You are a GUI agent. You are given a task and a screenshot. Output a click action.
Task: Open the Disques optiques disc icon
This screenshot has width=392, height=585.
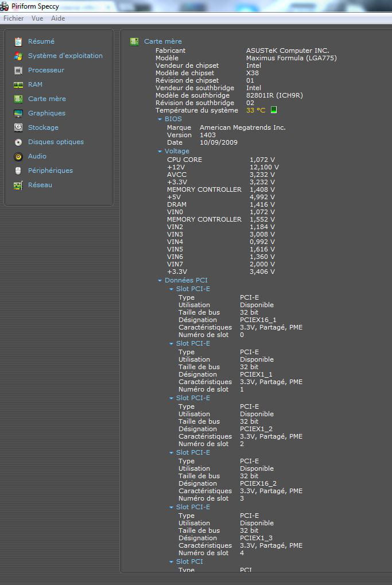pyautogui.click(x=18, y=142)
